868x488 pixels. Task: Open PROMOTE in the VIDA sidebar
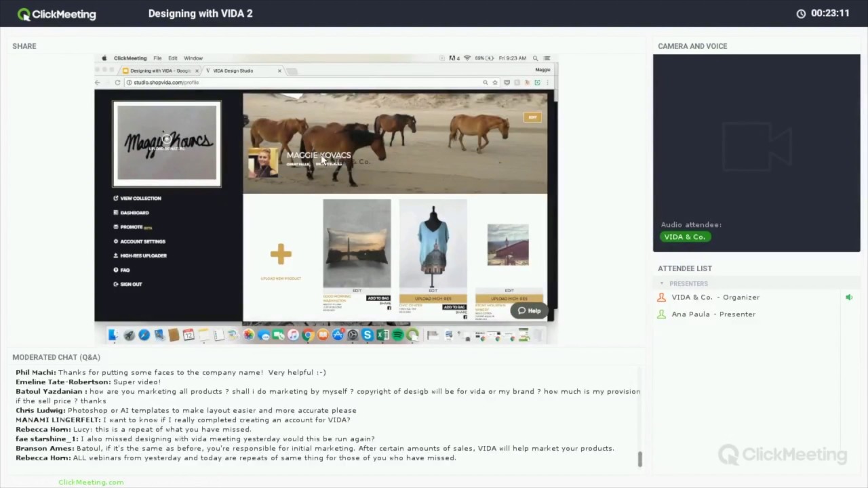pyautogui.click(x=132, y=227)
